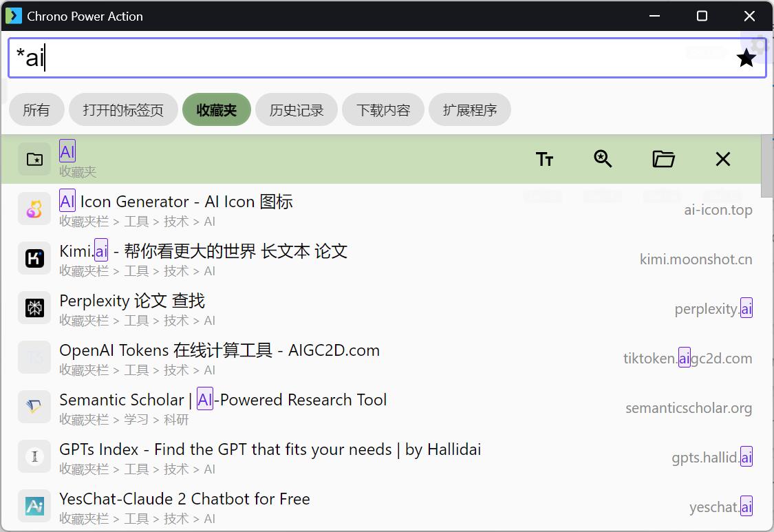Click the search input field containing *ai
774x532 pixels.
372,58
